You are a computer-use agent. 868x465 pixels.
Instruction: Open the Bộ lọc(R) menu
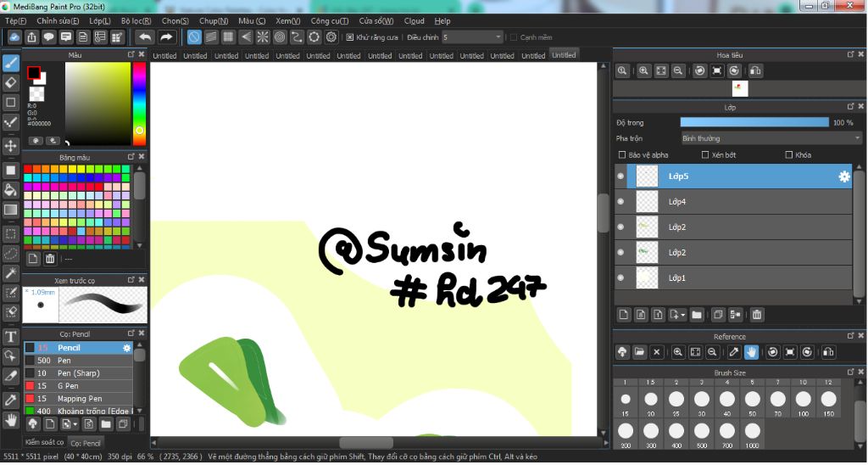136,21
